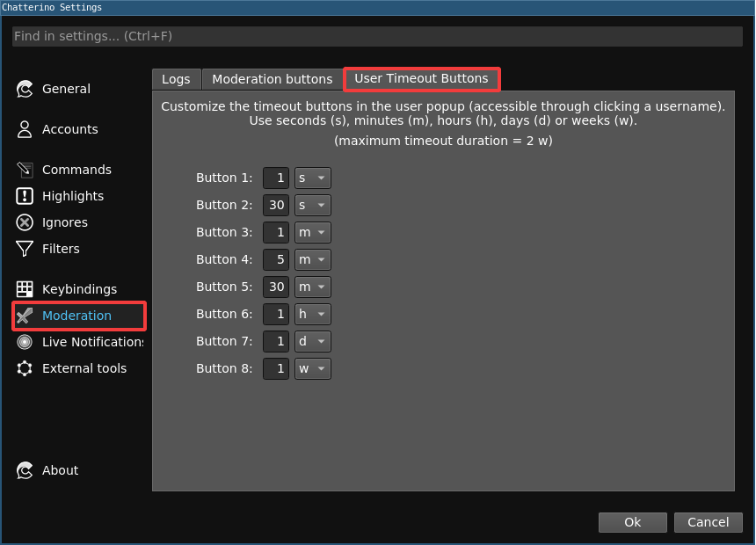Click the Accounts person icon
This screenshot has width=756, height=545.
point(25,129)
